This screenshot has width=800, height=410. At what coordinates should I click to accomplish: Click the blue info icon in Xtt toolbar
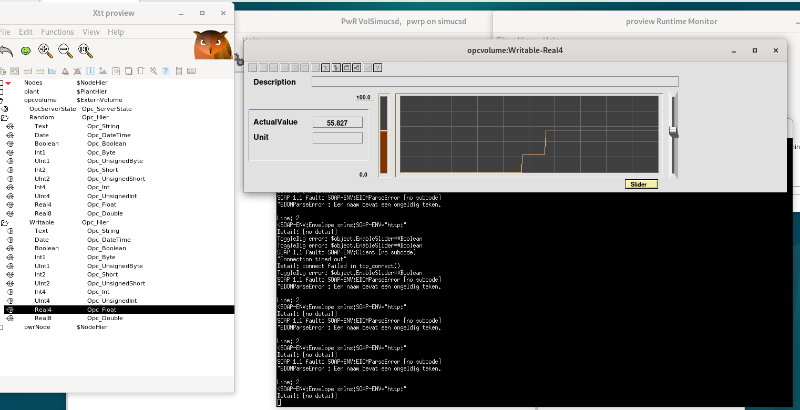click(x=90, y=71)
